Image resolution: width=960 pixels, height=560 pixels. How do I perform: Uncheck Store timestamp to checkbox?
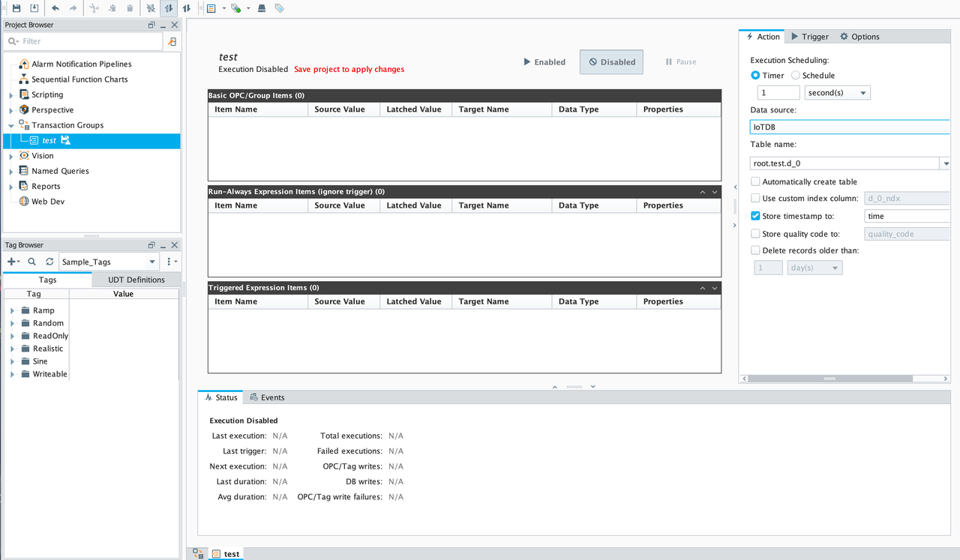click(x=755, y=216)
